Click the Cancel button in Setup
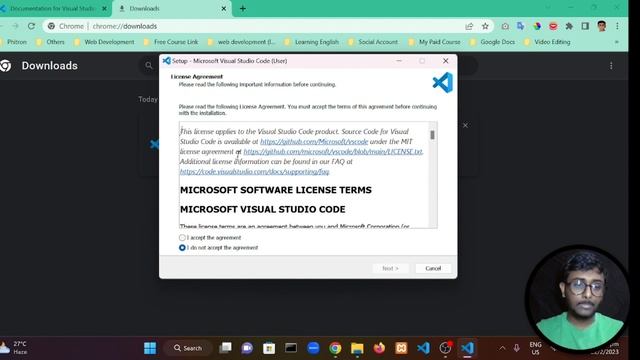 433,268
